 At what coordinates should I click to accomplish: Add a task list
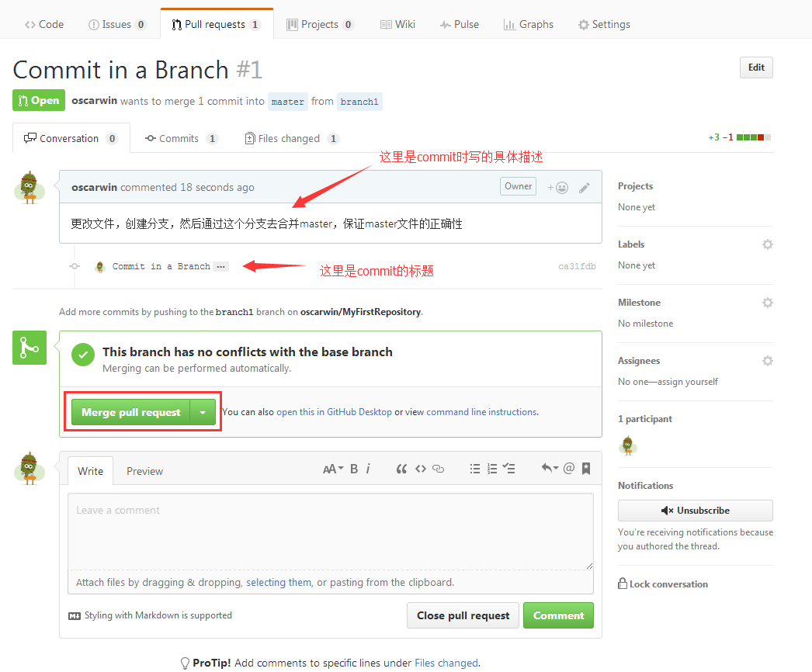(x=508, y=469)
